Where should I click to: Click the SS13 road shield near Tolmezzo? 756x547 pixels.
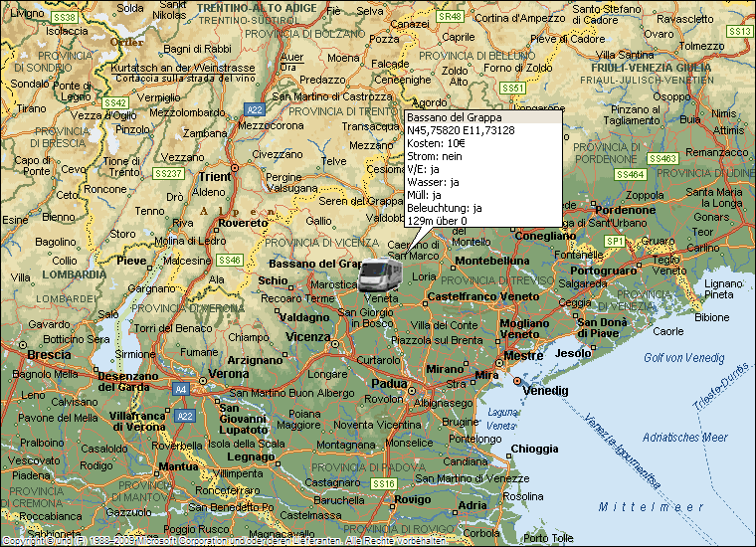tap(739, 31)
